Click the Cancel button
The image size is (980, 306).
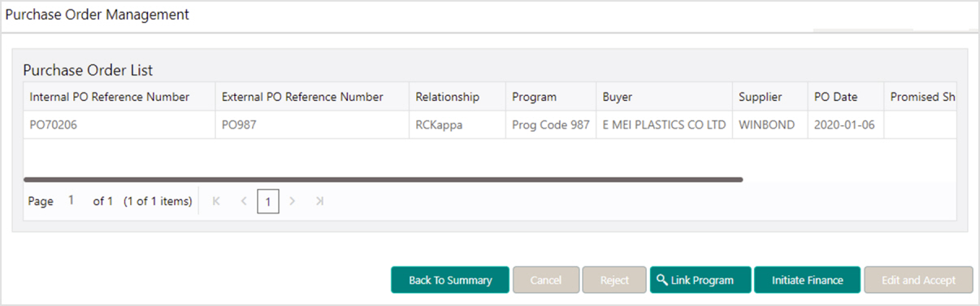point(546,280)
